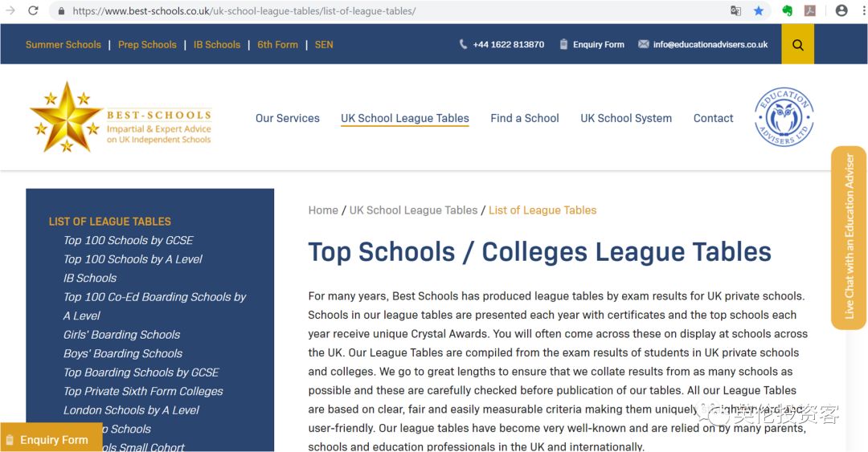Screen dimensions: 868x452
Task: Click the Top Schools / Colleges League Tables heading
Action: [540, 252]
